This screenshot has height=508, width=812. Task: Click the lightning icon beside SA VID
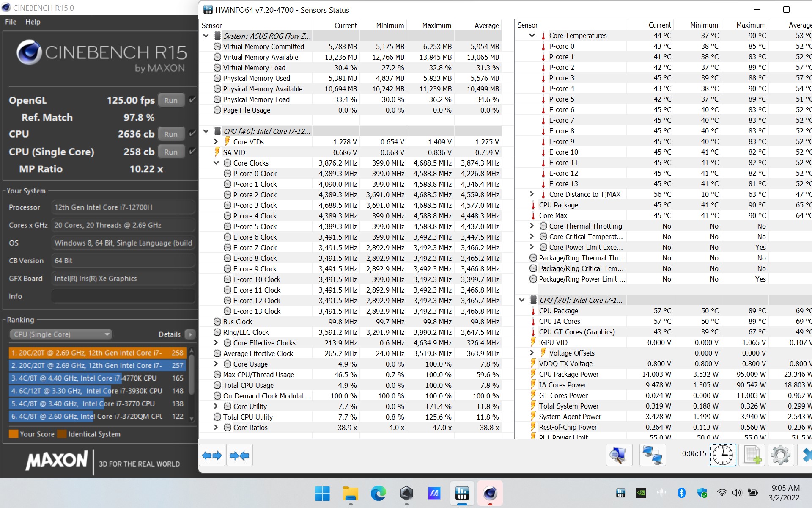point(217,152)
